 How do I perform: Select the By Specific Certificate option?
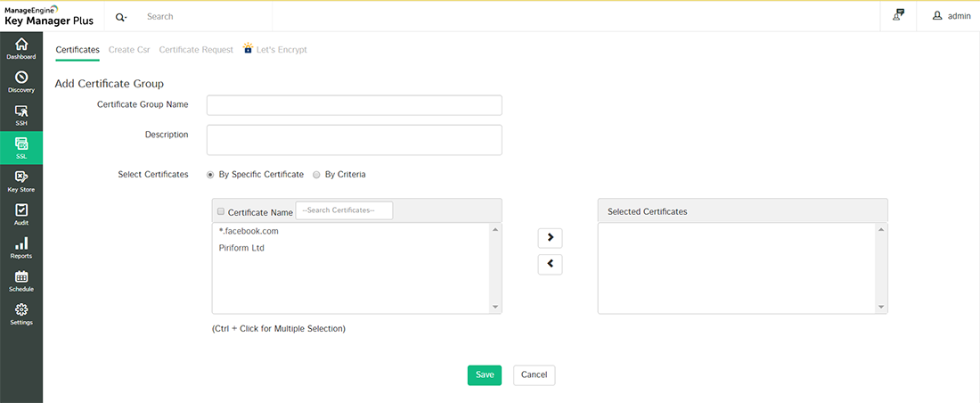coord(210,175)
